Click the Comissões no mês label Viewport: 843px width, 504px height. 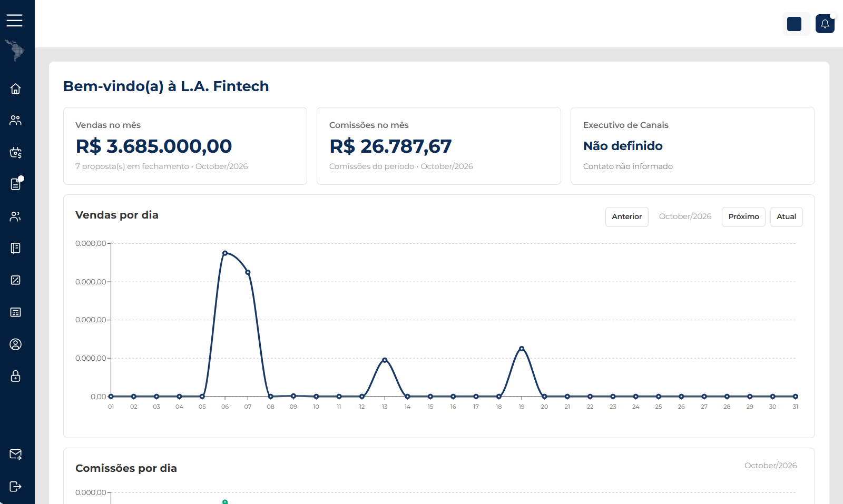pyautogui.click(x=369, y=125)
